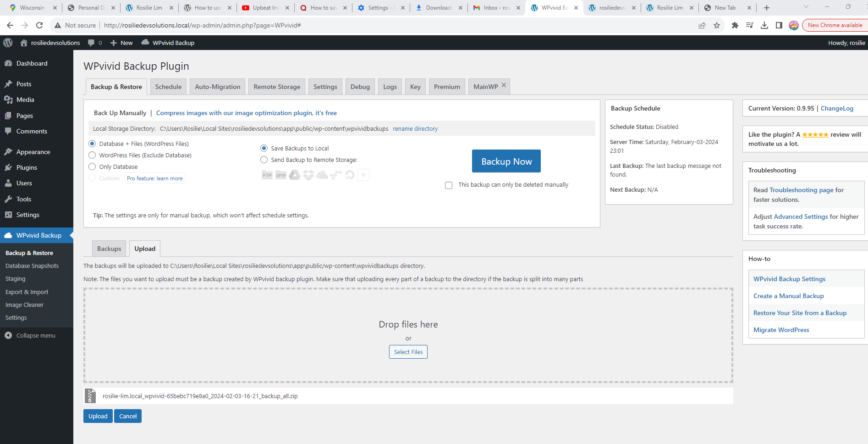The width and height of the screenshot is (868, 444).
Task: Share this page via the share icon
Action: point(702,25)
